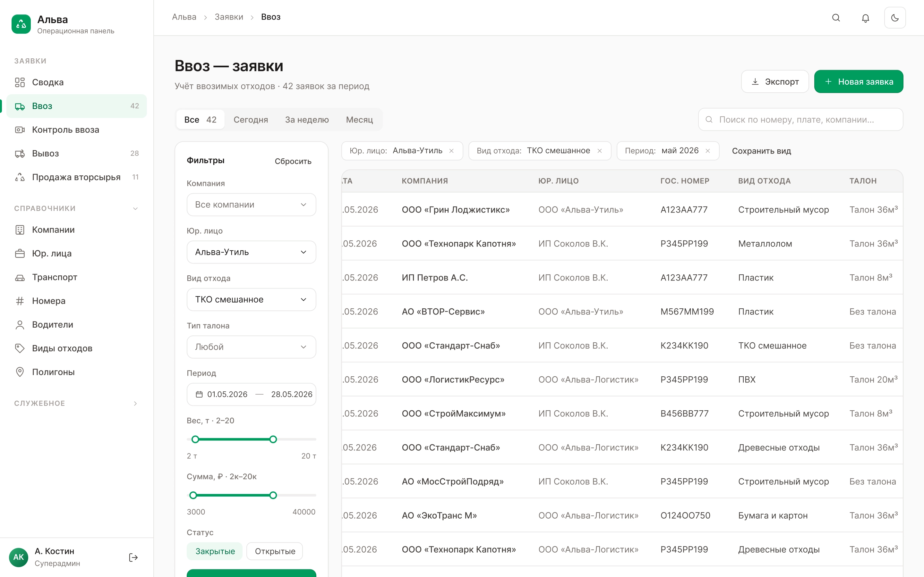The image size is (924, 577).
Task: Click the right handle of Вес slider
Action: (273, 439)
